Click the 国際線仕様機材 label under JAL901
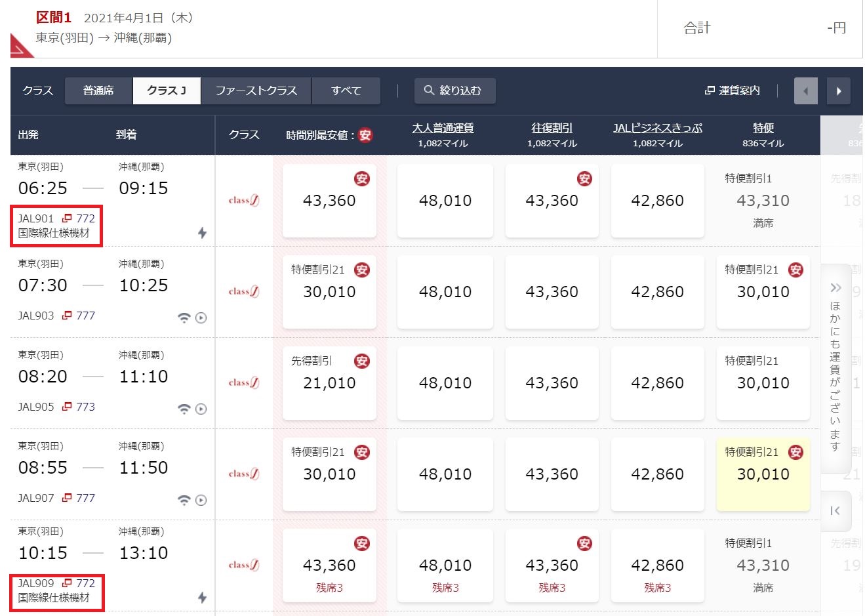865x616 pixels. point(54,233)
